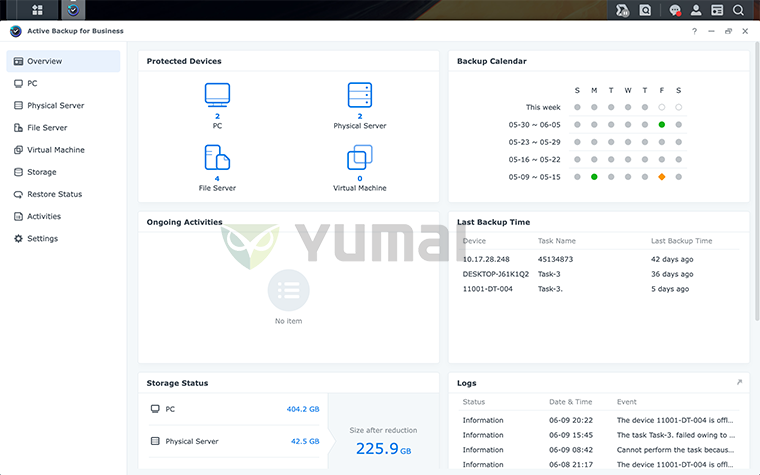The width and height of the screenshot is (760, 475).
Task: Open the DSM search magnifier icon
Action: tap(738, 10)
